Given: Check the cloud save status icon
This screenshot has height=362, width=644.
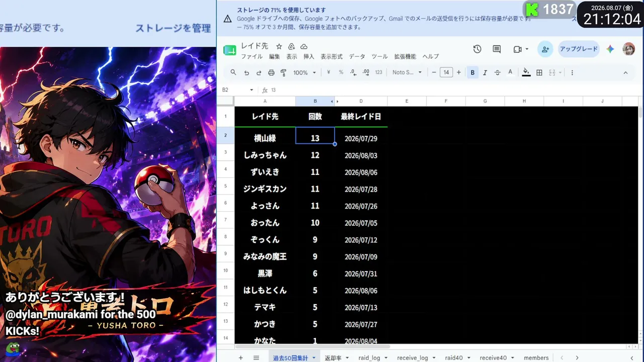Looking at the screenshot, I should click(x=303, y=46).
